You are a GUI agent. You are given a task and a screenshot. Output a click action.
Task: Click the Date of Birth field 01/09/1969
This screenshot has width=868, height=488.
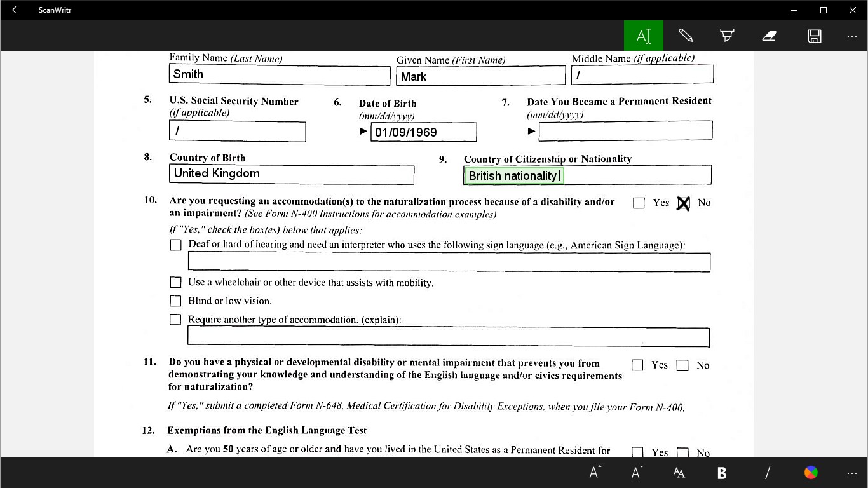click(x=424, y=132)
